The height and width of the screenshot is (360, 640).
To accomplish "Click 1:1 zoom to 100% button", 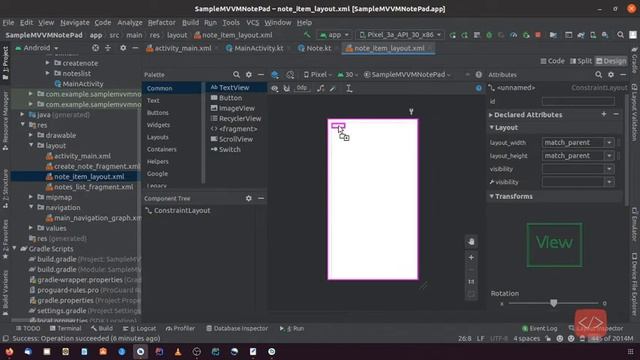I will (471, 282).
